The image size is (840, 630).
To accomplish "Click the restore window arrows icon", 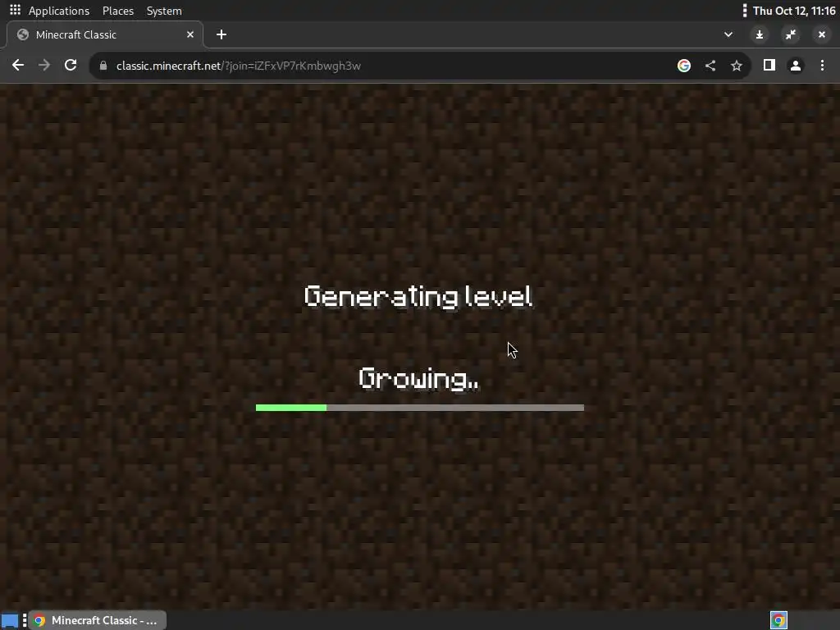I will (791, 34).
